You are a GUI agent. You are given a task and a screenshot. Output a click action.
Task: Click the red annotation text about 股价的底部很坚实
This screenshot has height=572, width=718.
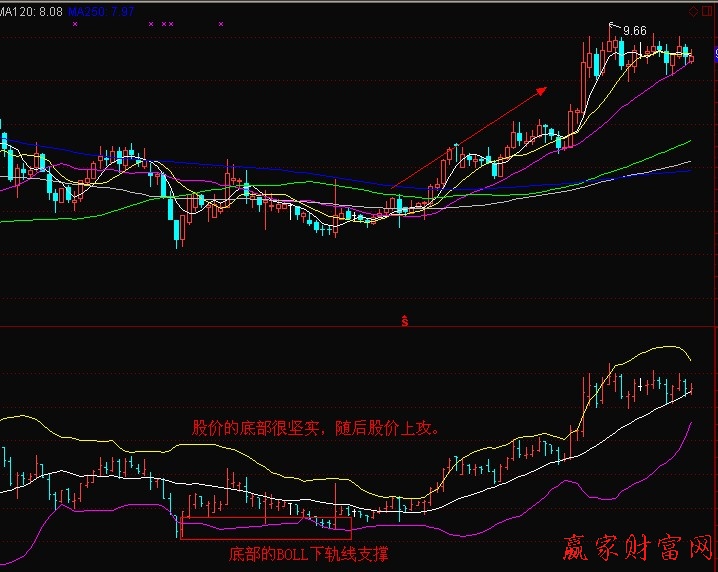[x=317, y=428]
